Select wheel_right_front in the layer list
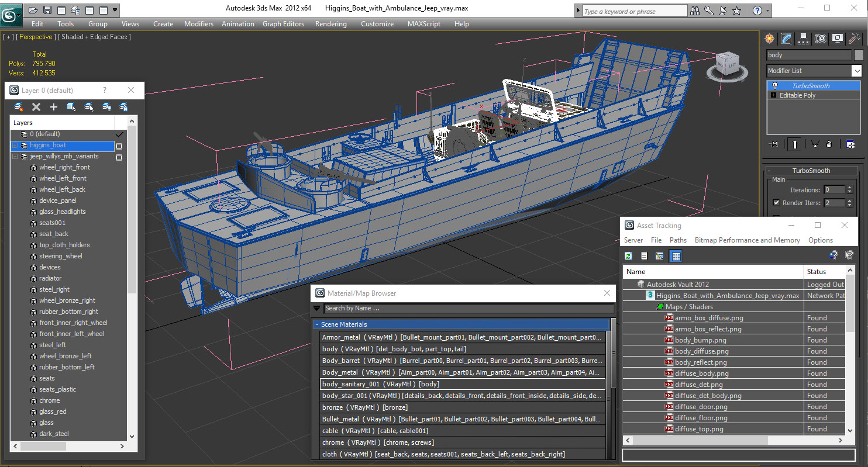Viewport: 868px width, 467px height. point(64,168)
